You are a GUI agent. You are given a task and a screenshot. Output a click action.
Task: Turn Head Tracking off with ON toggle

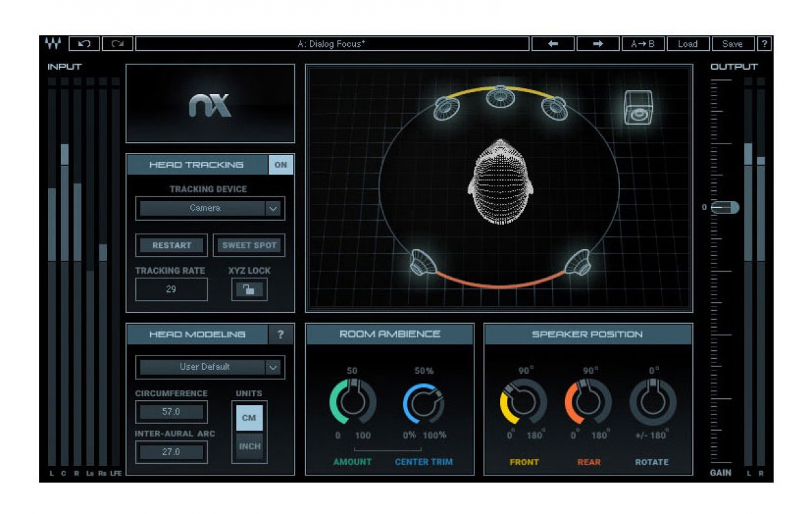[281, 165]
